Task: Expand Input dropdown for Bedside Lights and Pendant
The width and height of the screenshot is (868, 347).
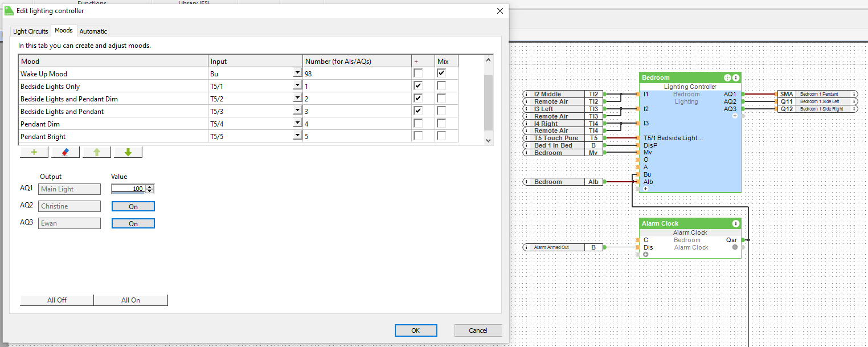Action: click(x=297, y=111)
